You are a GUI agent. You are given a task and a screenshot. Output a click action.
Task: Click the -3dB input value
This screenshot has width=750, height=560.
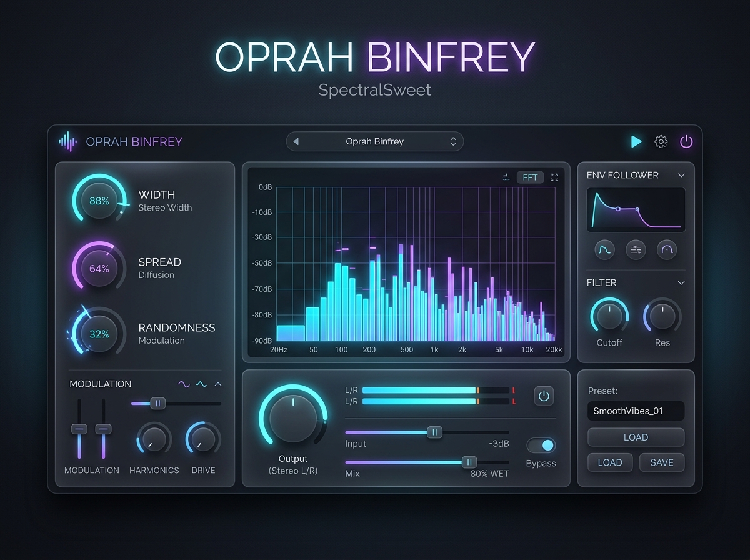pos(499,444)
